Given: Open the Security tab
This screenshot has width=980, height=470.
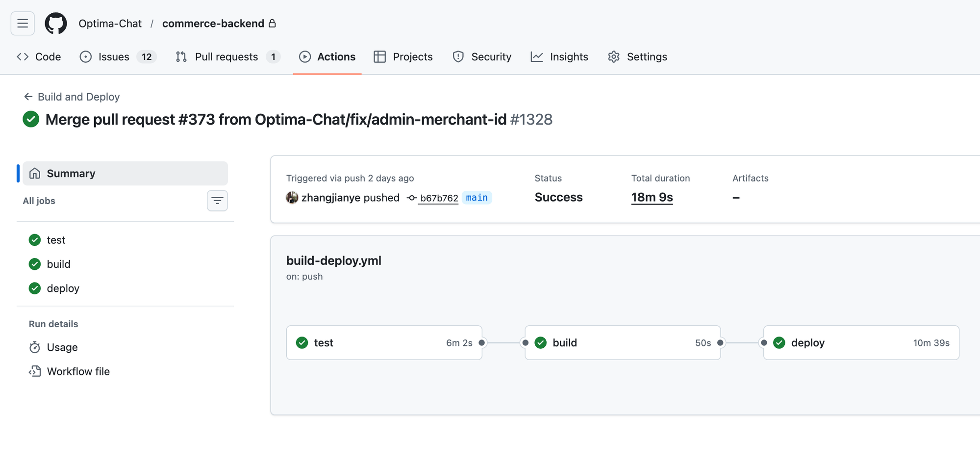Looking at the screenshot, I should point(482,57).
